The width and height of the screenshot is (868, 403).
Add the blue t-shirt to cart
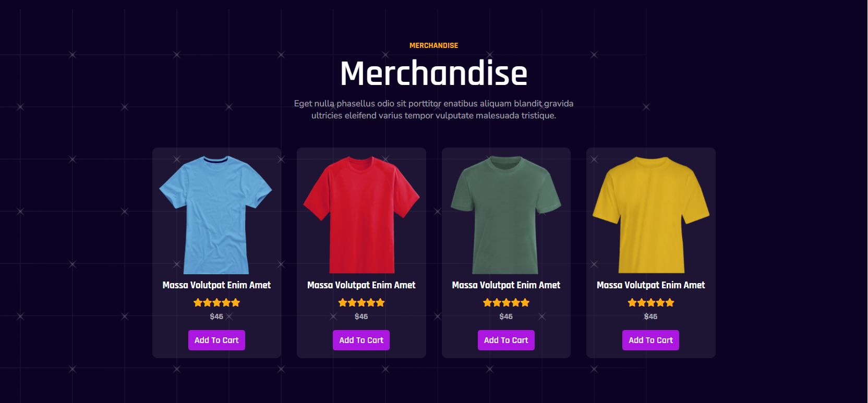216,340
